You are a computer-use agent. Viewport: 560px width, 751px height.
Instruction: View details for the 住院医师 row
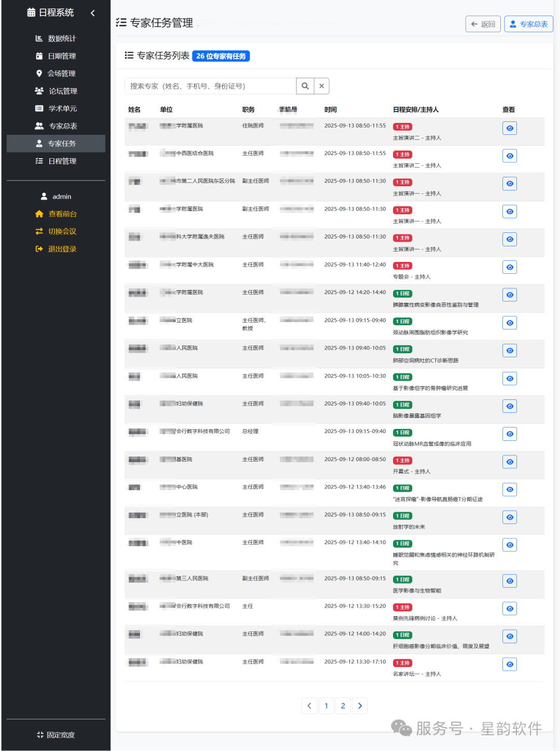point(510,128)
